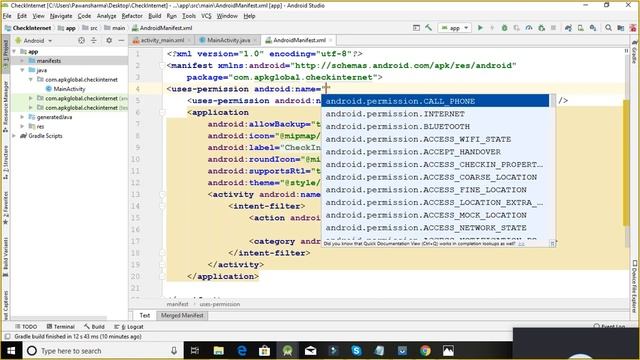Expand the manifests folder arrow
The image size is (640, 360).
pos(22,61)
